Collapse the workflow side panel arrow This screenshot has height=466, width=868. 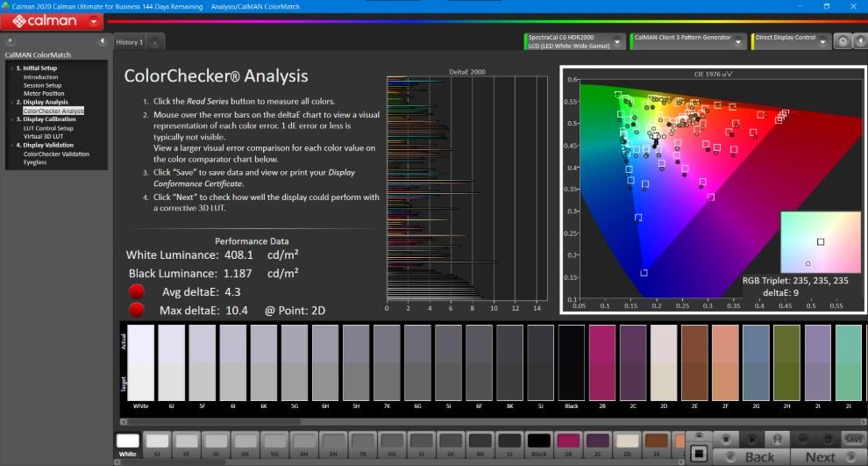pos(102,41)
